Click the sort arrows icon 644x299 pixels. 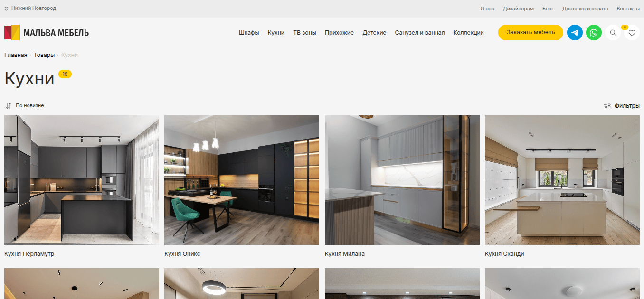9,106
